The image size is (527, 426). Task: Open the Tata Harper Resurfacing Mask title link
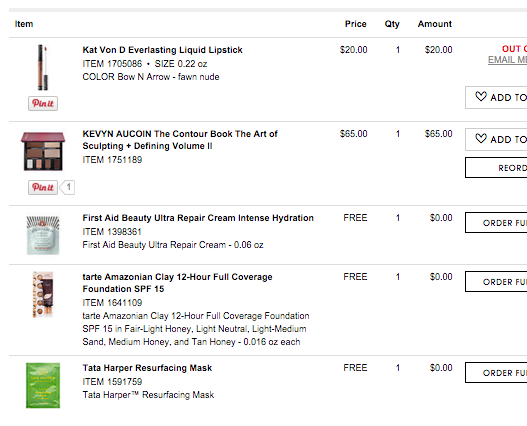(147, 368)
